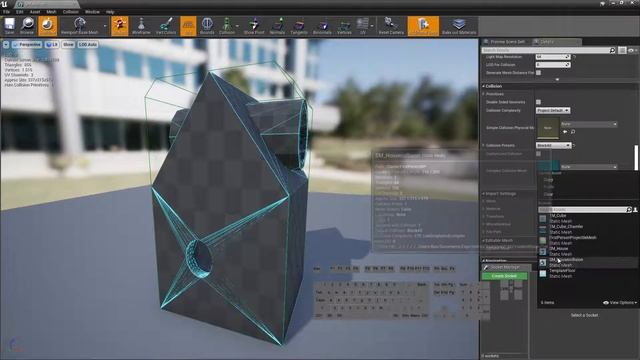Open the UV channel dropdown arrow

tap(372, 26)
